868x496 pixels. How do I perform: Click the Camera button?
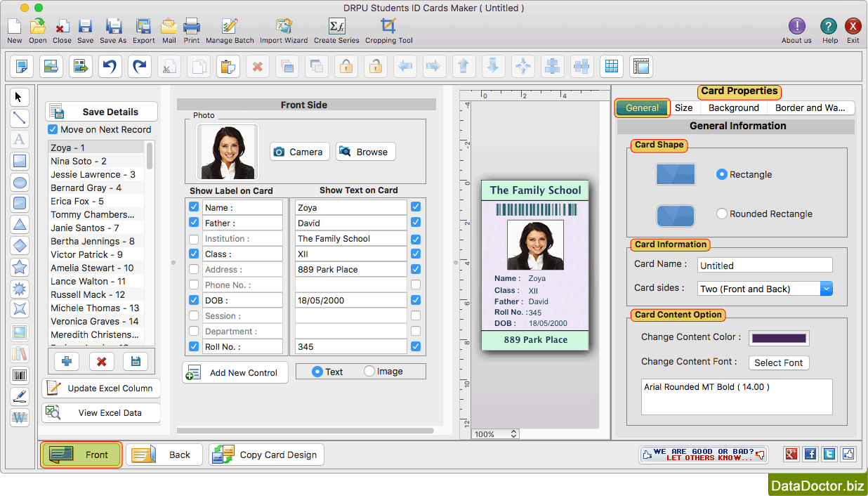click(x=300, y=152)
